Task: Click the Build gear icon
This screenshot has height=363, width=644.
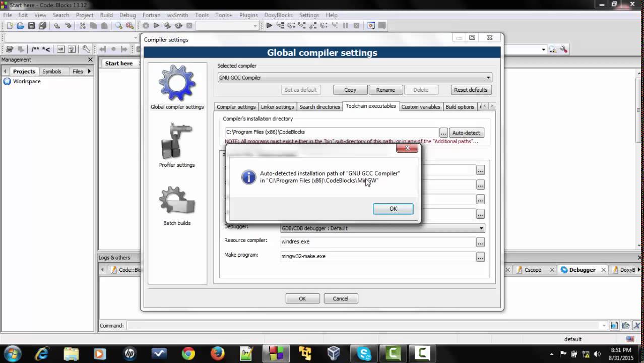Action: click(x=146, y=26)
